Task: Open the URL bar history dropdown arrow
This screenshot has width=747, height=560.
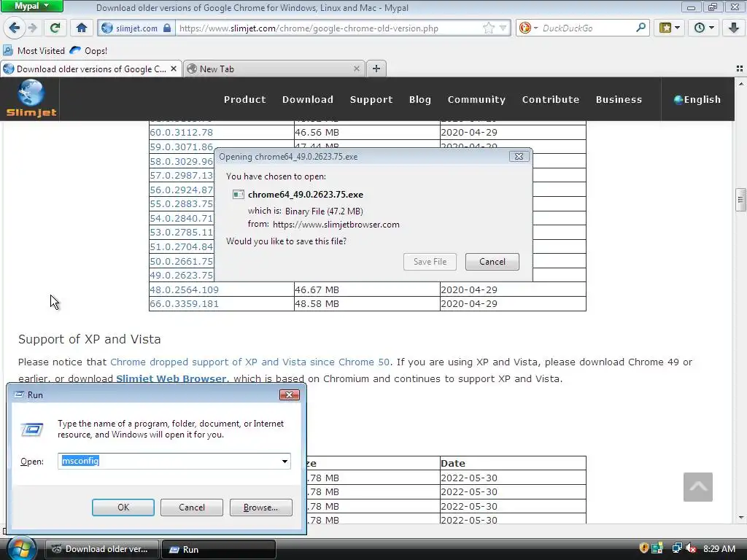Action: click(x=503, y=28)
